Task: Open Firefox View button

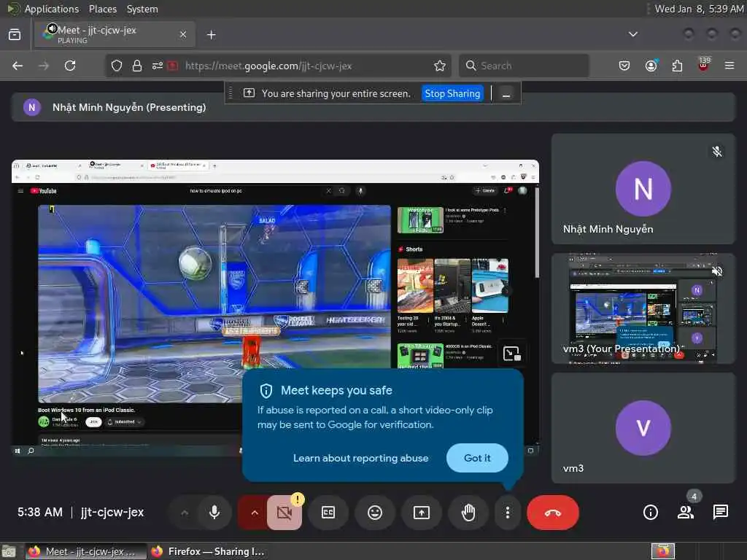Action: pyautogui.click(x=15, y=35)
